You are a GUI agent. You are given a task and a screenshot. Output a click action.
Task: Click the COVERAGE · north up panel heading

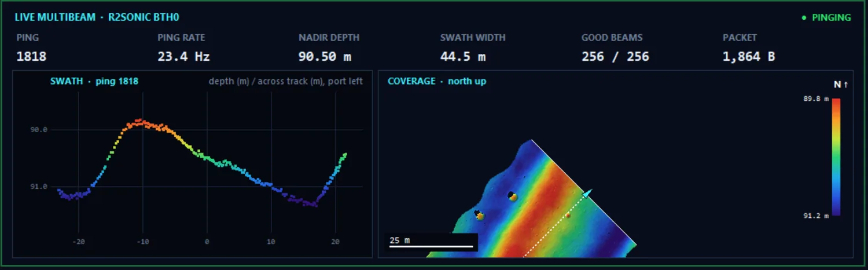(x=437, y=81)
